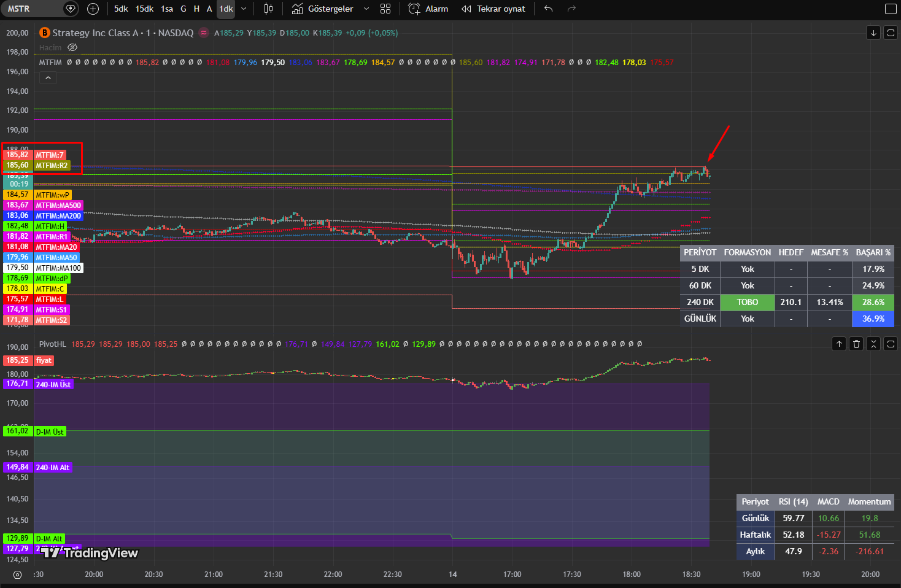This screenshot has width=901, height=588.
Task: Click the green TOBO formation cell
Action: coord(747,302)
